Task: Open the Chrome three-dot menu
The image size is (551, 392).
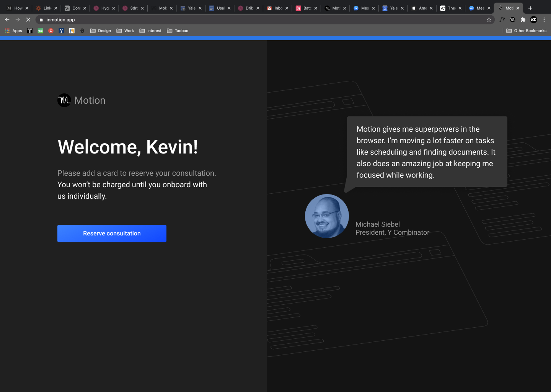Action: (x=544, y=20)
